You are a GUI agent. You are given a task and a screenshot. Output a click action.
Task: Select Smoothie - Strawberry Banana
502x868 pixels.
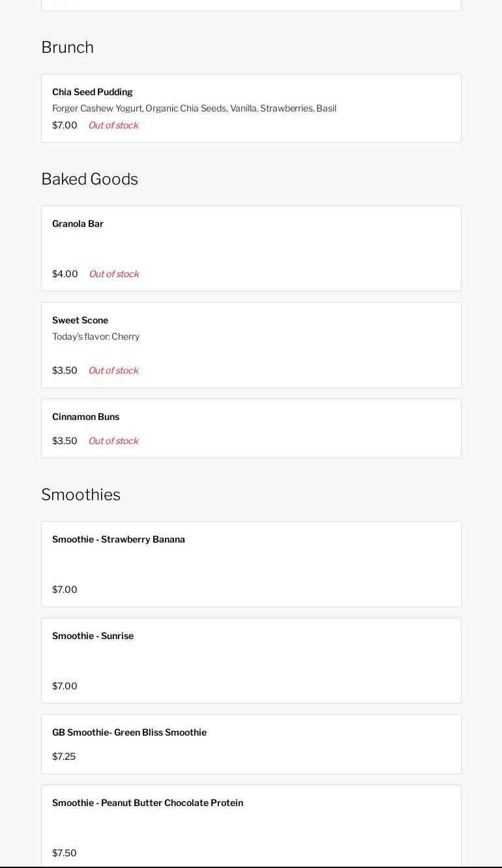tap(119, 539)
